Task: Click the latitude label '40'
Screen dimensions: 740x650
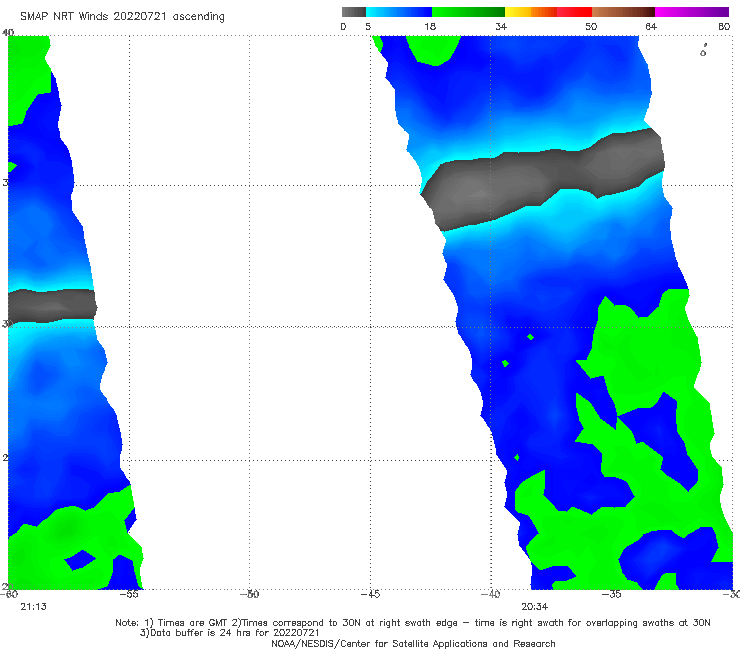Action: tap(8, 33)
